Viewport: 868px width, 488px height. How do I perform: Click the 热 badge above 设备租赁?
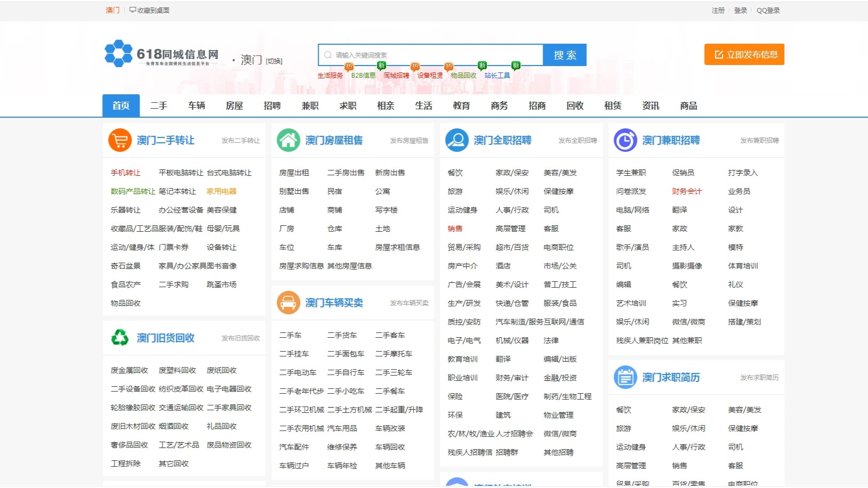448,67
